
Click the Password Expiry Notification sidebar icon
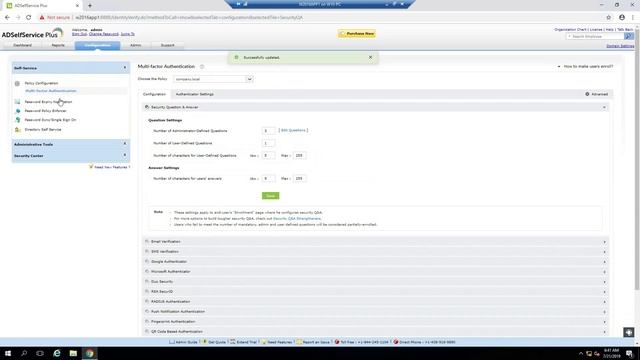click(x=17, y=102)
